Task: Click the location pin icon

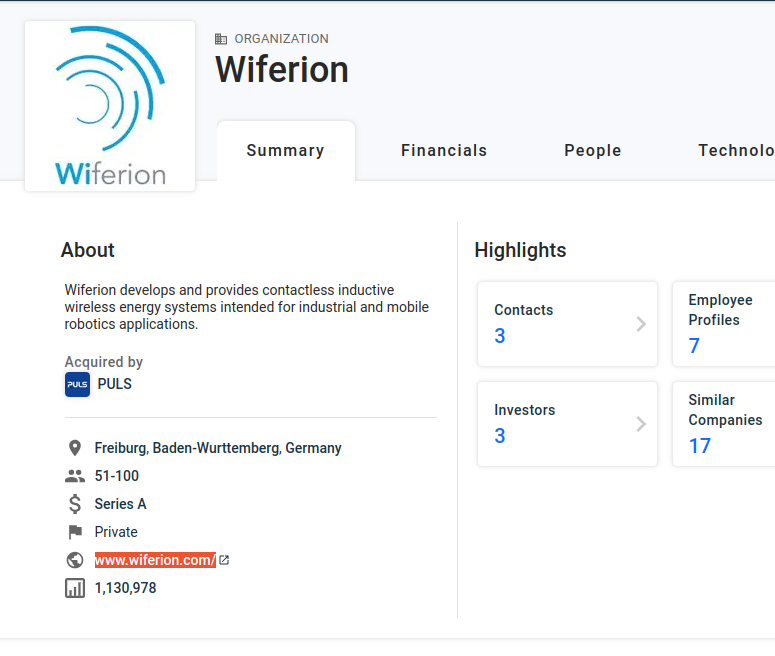Action: [75, 448]
